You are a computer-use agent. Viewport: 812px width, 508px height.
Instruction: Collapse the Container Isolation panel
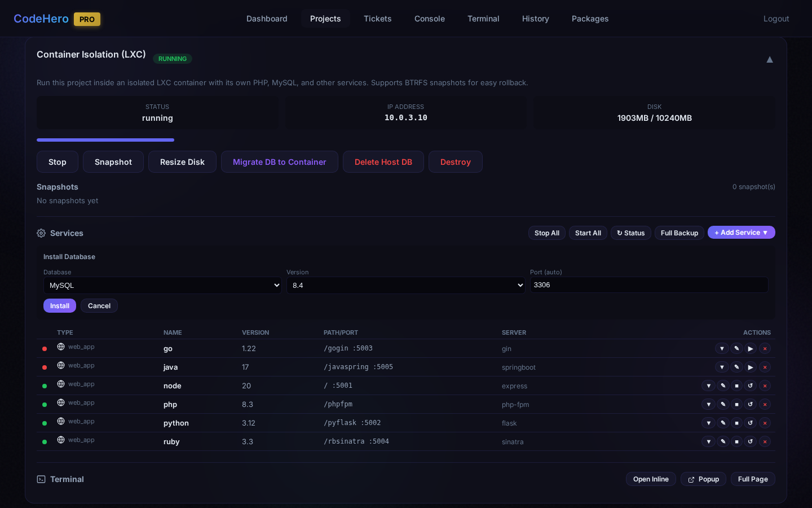click(769, 59)
